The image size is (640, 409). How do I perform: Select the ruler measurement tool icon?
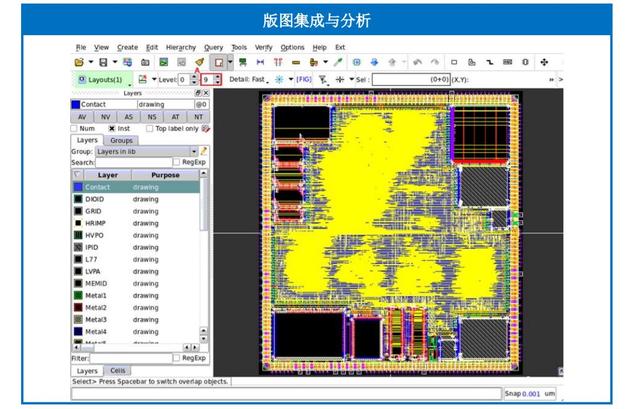point(296,62)
